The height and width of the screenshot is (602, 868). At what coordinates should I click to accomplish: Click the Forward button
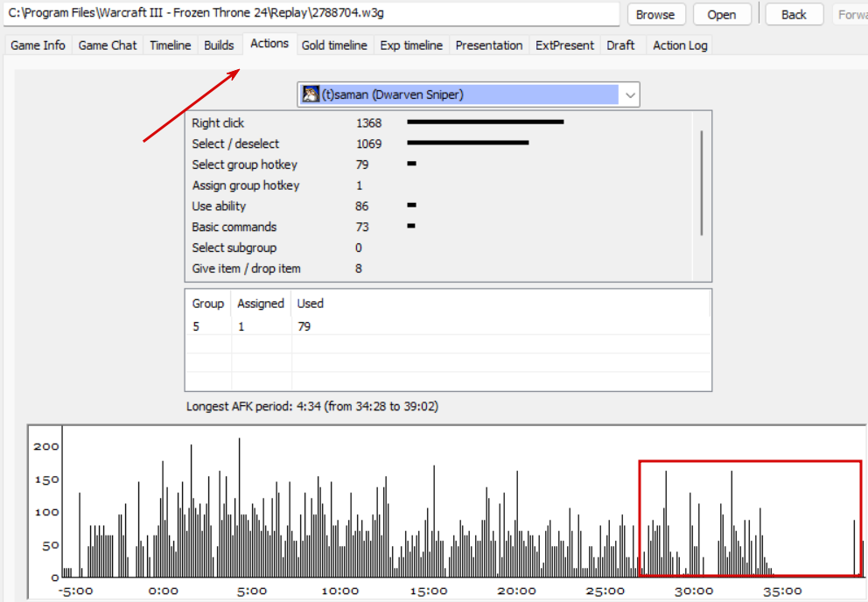coord(850,14)
